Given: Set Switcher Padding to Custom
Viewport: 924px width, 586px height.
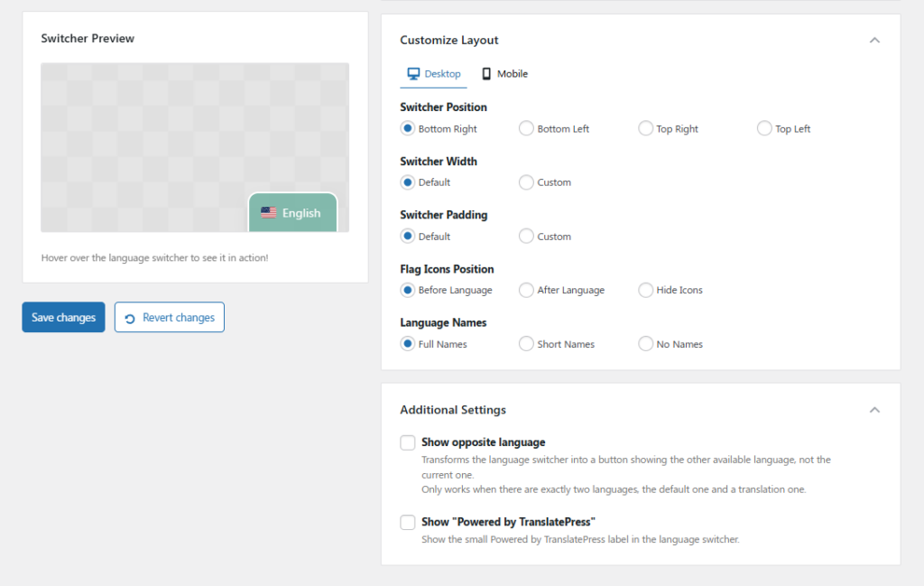Looking at the screenshot, I should (x=526, y=237).
